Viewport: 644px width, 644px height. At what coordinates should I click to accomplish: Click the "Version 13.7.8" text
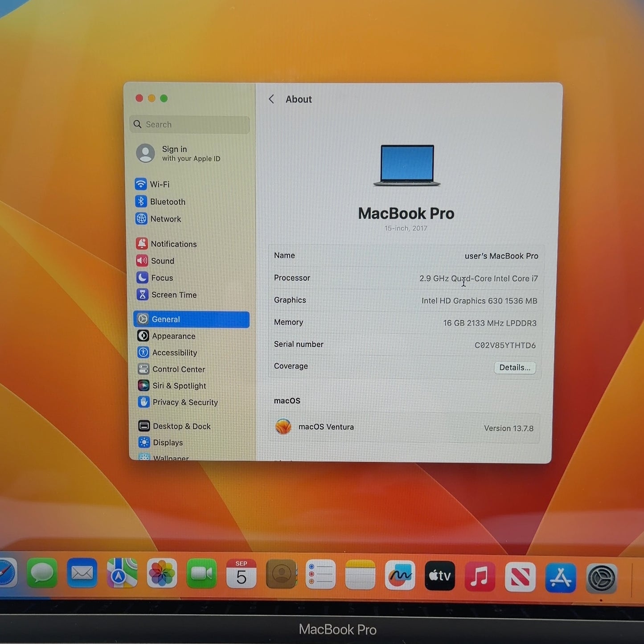pyautogui.click(x=509, y=428)
